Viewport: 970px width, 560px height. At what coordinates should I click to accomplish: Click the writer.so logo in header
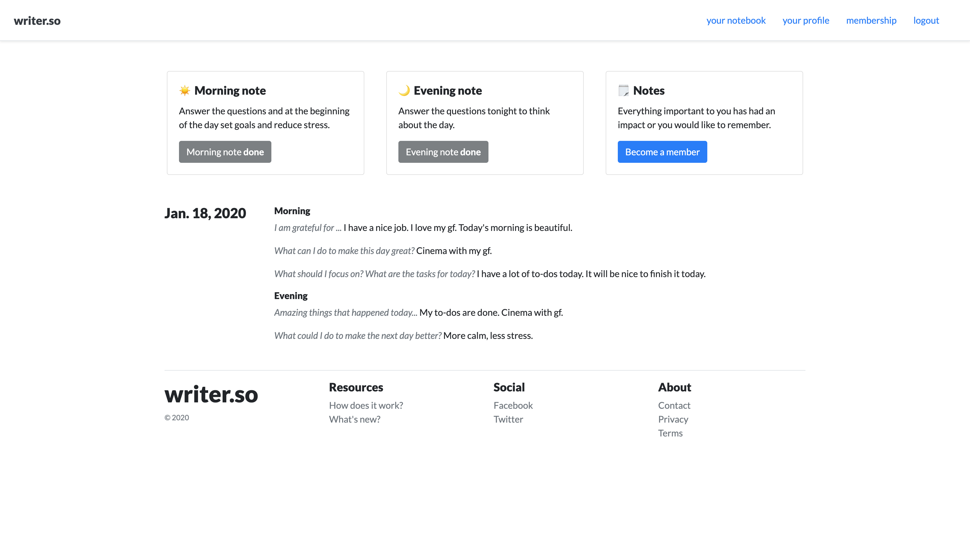(x=37, y=20)
